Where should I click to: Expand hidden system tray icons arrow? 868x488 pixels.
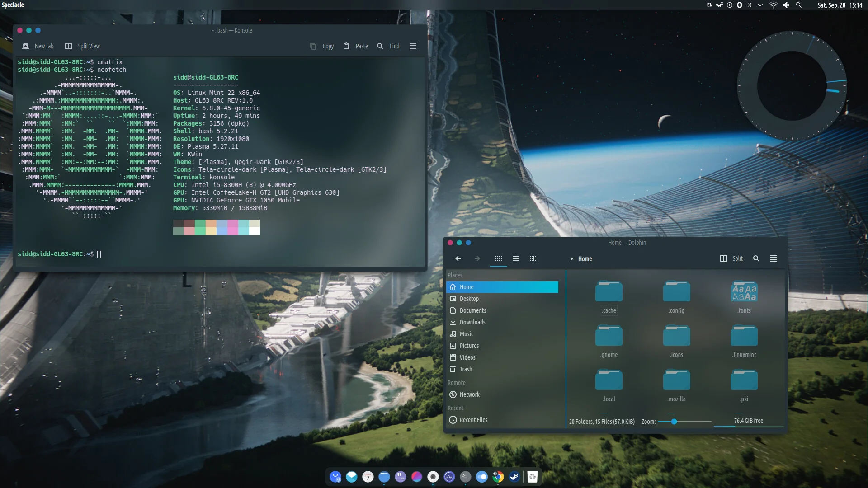(x=760, y=5)
